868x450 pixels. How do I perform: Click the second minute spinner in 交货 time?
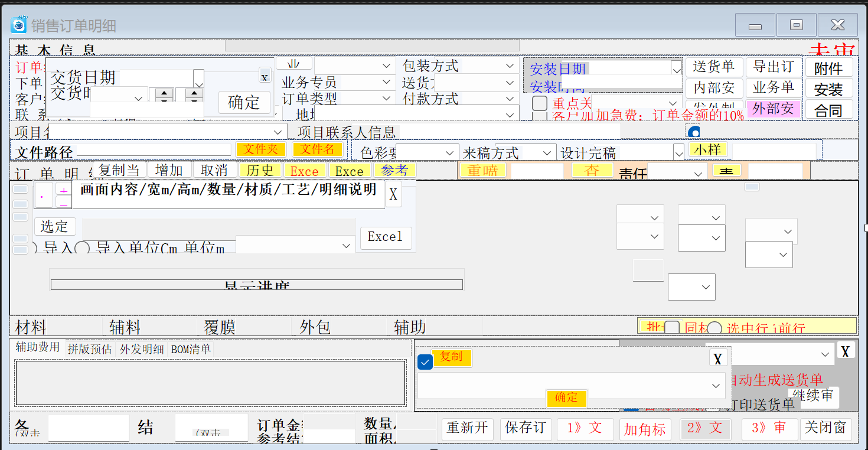click(194, 96)
